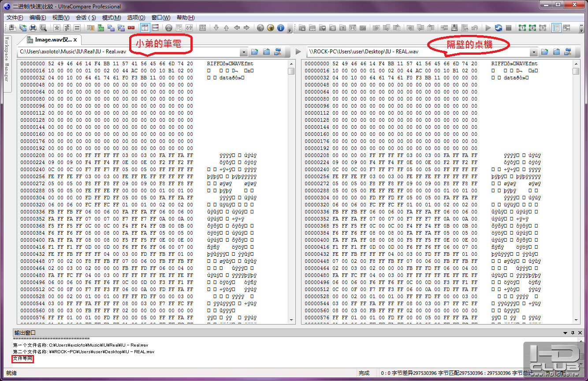Click offset 00000208 in the left pane
Viewport: 588px width, 381px height.
pos(33,155)
